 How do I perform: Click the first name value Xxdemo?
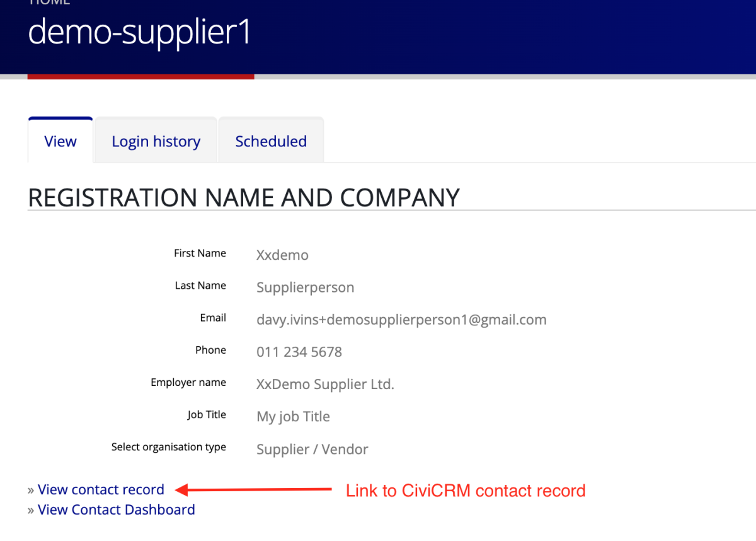282,255
